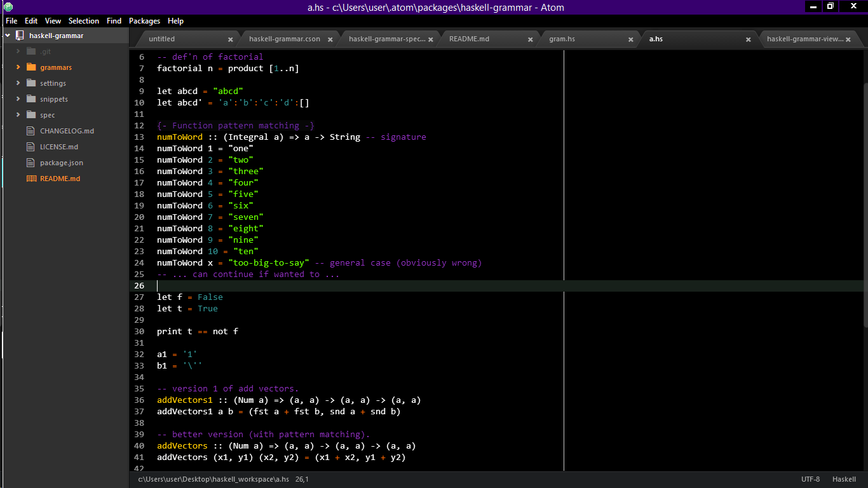Image resolution: width=868 pixels, height=488 pixels.
Task: Click the Function pattern matching comment
Action: (x=236, y=125)
